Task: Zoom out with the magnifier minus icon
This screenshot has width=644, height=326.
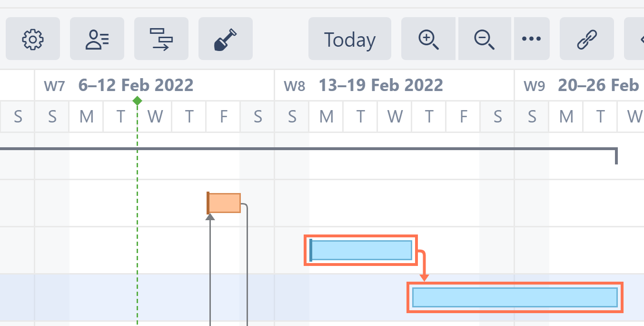Action: (x=485, y=39)
